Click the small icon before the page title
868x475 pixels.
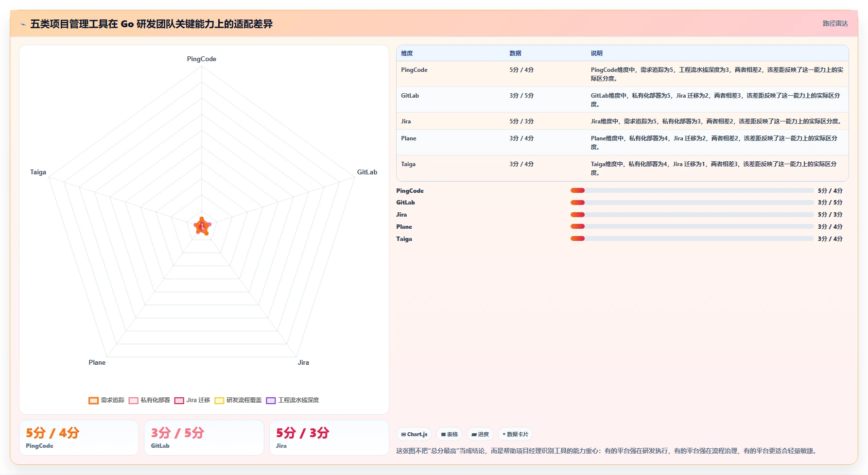[23, 24]
